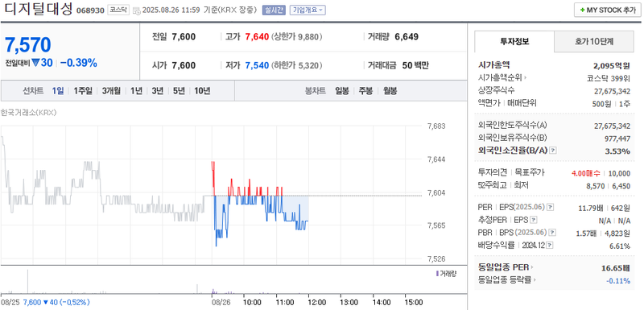Viewport: 644px width, 310px height.
Task: Select the 1년 line chart period
Action: point(136,91)
